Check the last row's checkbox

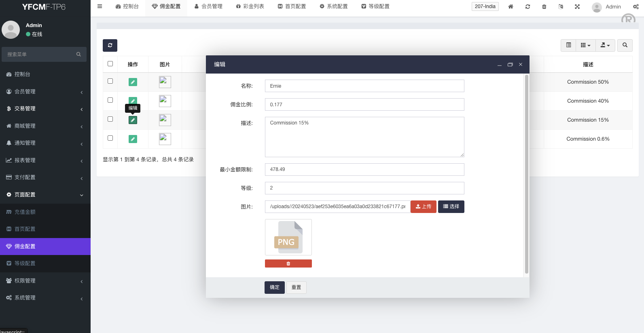[110, 138]
